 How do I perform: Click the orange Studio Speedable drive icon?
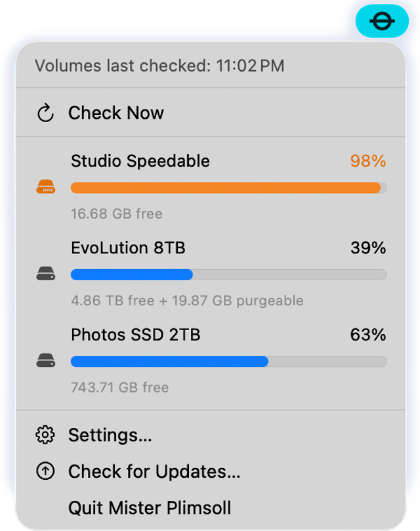(46, 186)
